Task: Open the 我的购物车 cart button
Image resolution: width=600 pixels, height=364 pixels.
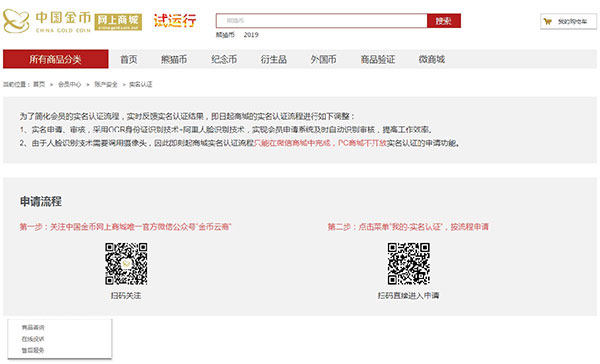Action: click(x=568, y=21)
